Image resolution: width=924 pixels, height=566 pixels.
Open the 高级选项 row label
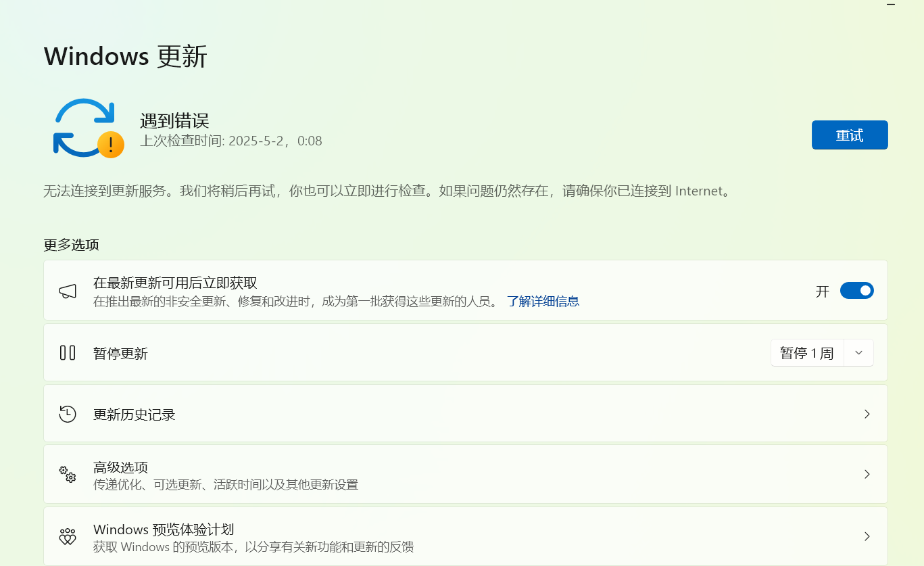(120, 467)
